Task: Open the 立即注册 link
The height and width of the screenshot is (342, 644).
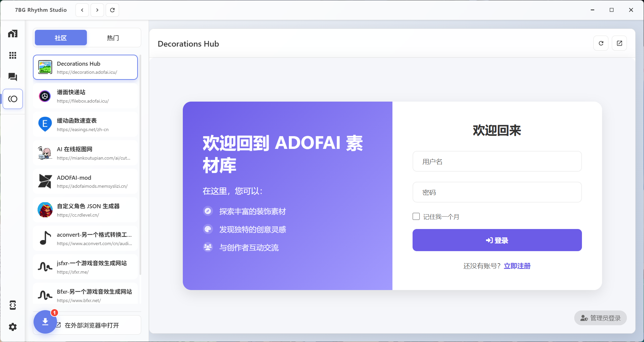Action: 517,266
